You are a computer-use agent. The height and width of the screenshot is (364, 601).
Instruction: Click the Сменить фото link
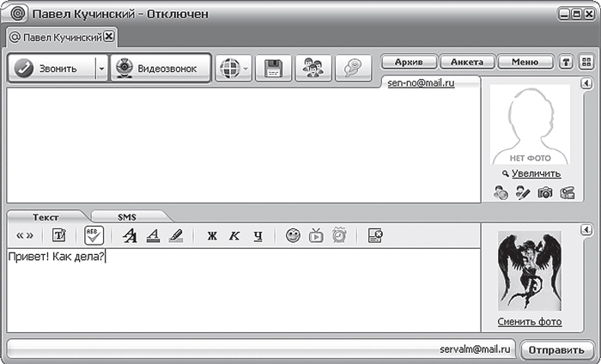click(529, 322)
